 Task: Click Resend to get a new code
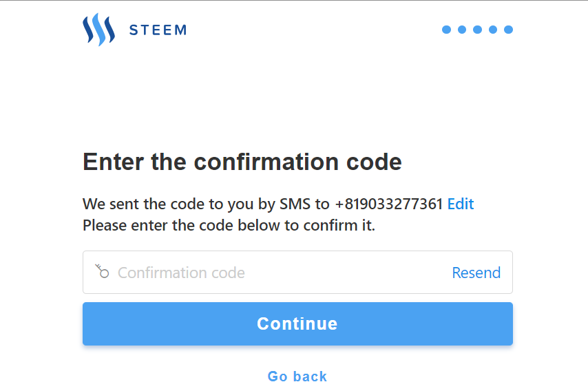[476, 273]
